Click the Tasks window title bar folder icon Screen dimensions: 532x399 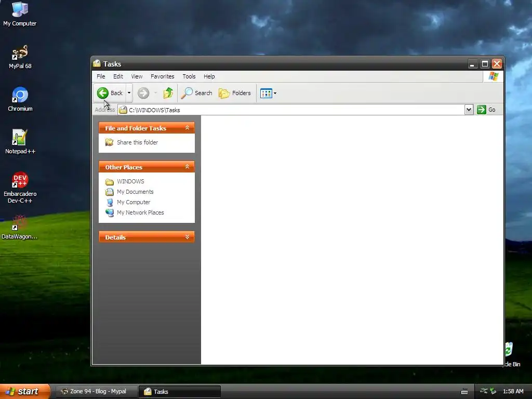tap(97, 63)
